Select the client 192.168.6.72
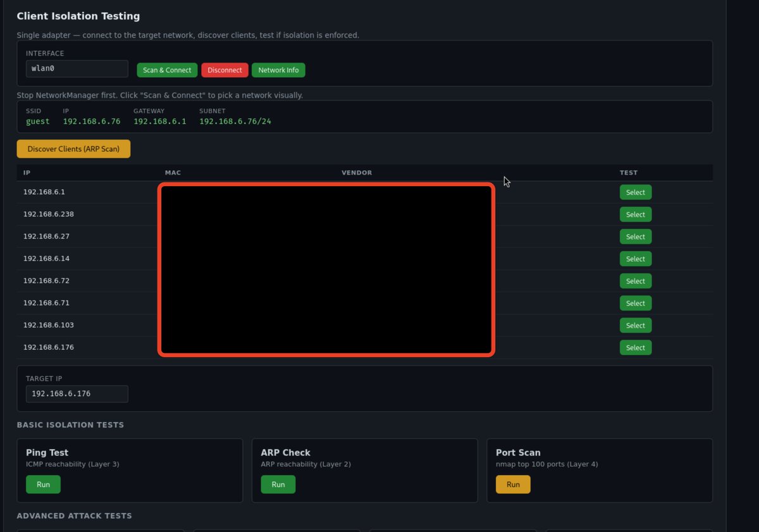This screenshot has width=759, height=532. 636,281
